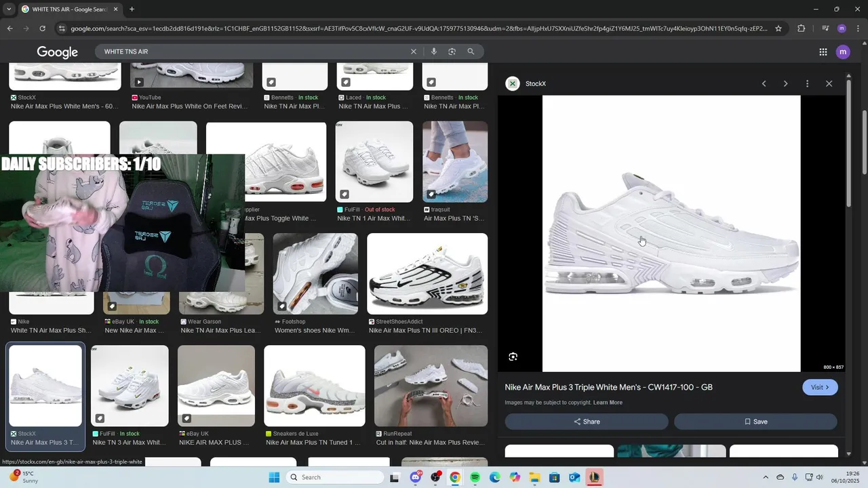Share the previewed image

click(x=587, y=422)
